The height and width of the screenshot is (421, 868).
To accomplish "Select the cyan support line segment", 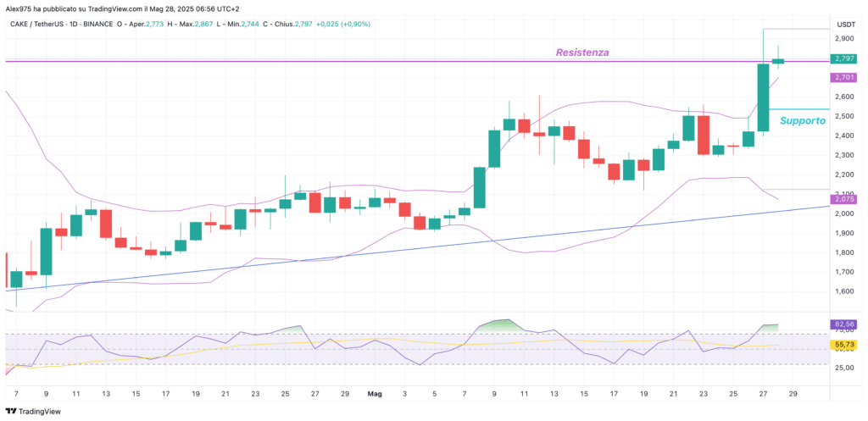I will (805, 109).
